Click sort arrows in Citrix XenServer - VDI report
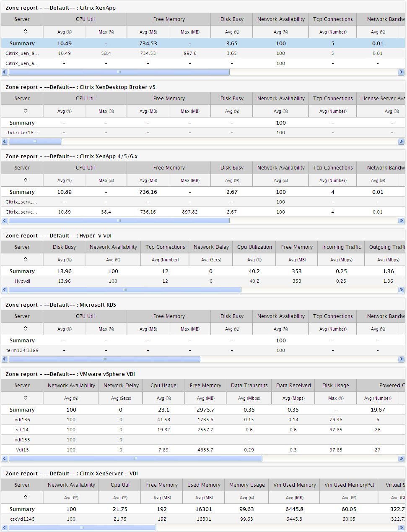Screen dimensions: 407x532 click(26, 497)
